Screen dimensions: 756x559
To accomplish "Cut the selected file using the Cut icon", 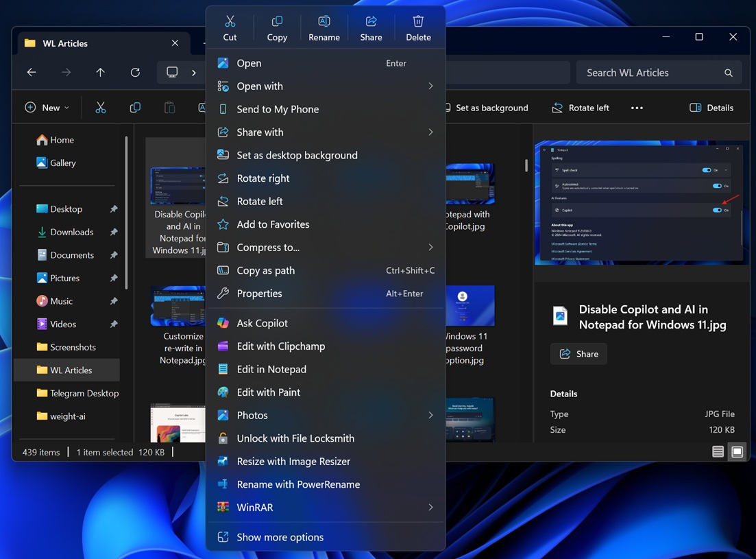I will coord(230,27).
